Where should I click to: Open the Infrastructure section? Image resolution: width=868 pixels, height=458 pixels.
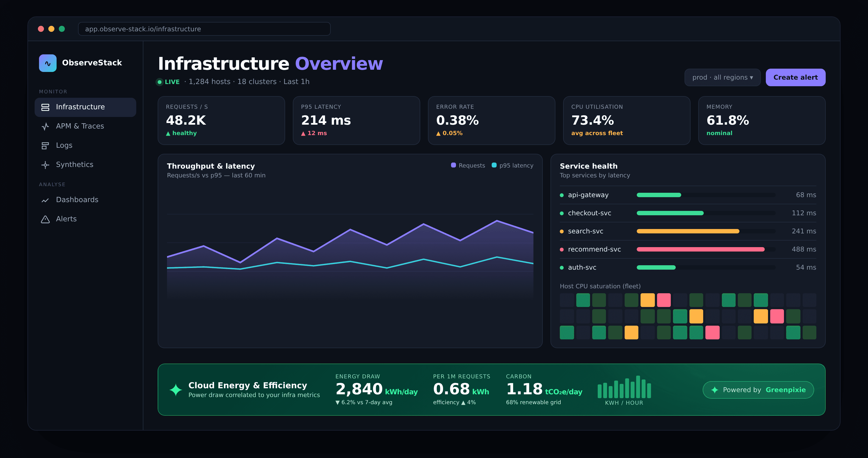click(x=85, y=107)
